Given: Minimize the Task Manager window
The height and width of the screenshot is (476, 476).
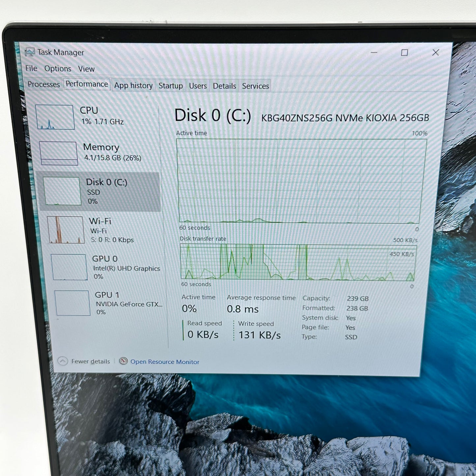Looking at the screenshot, I should 374,52.
